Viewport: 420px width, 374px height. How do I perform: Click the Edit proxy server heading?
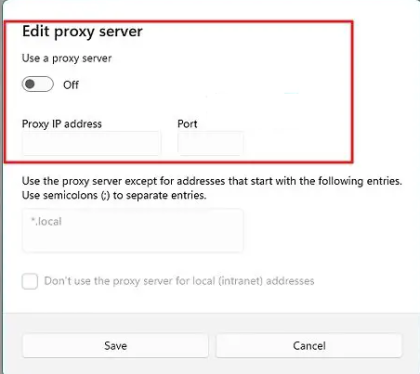click(x=82, y=32)
